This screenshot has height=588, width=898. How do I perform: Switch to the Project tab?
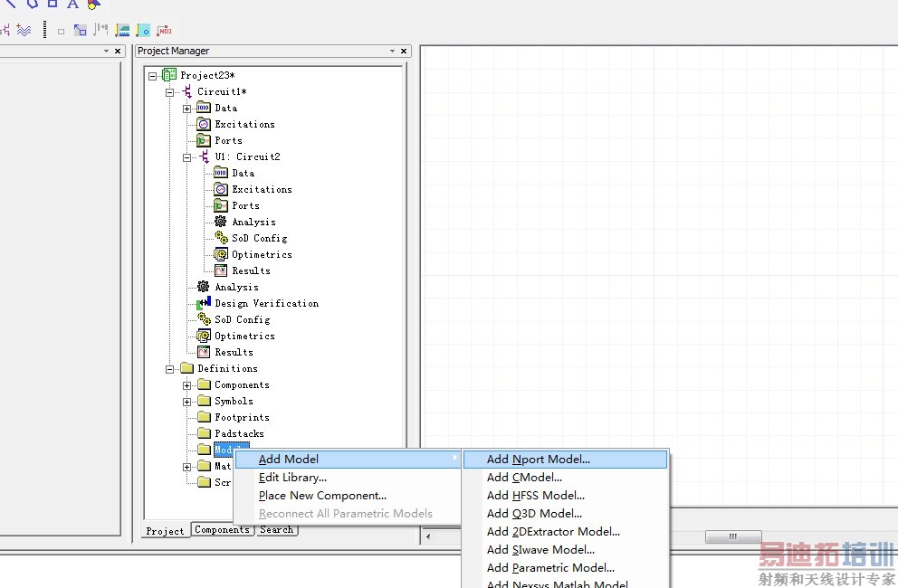165,531
